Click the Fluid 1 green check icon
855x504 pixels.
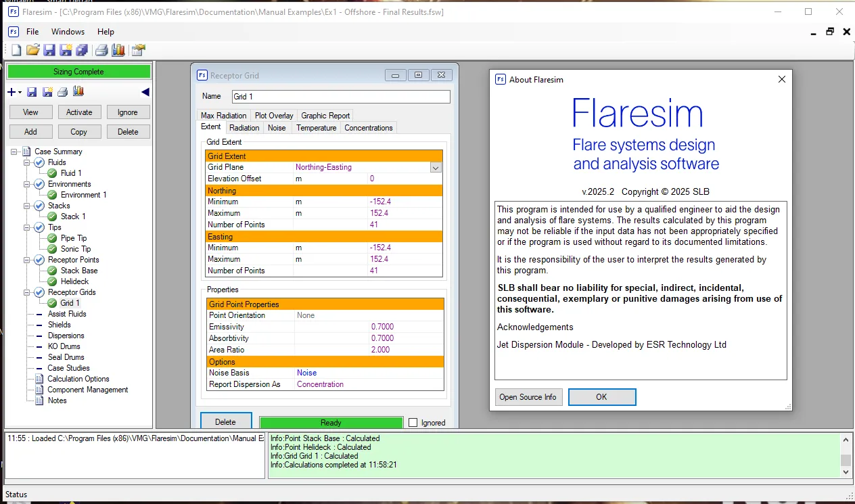(x=52, y=173)
